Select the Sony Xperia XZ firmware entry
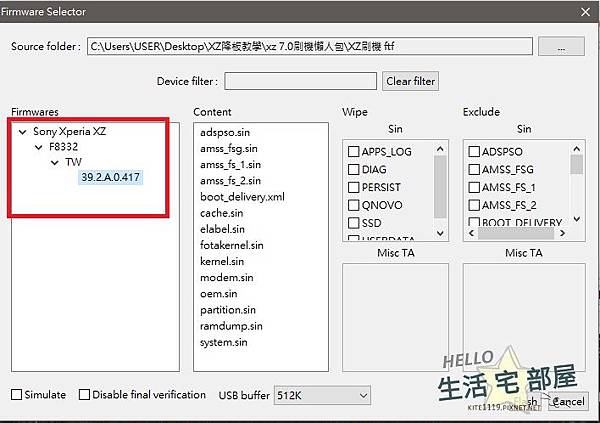 tap(69, 131)
